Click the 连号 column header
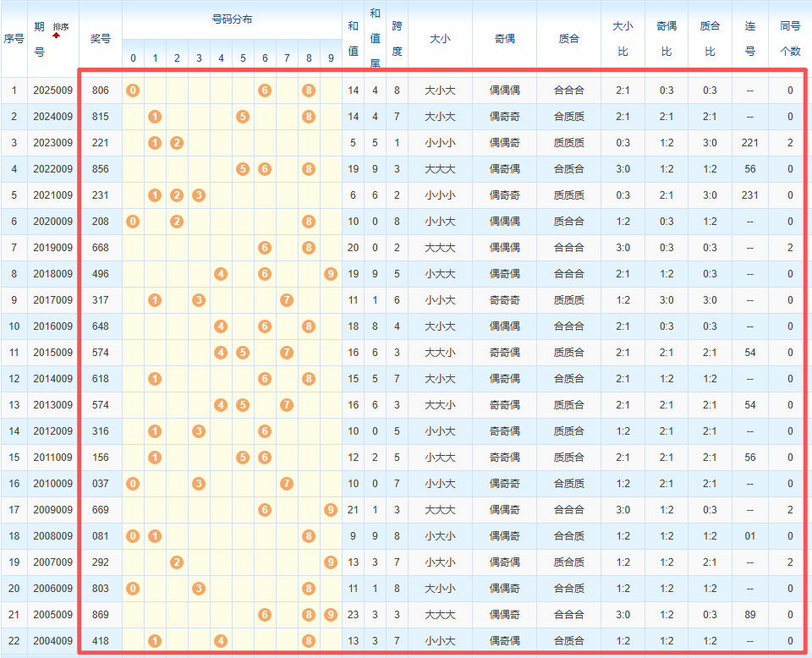 coord(750,39)
